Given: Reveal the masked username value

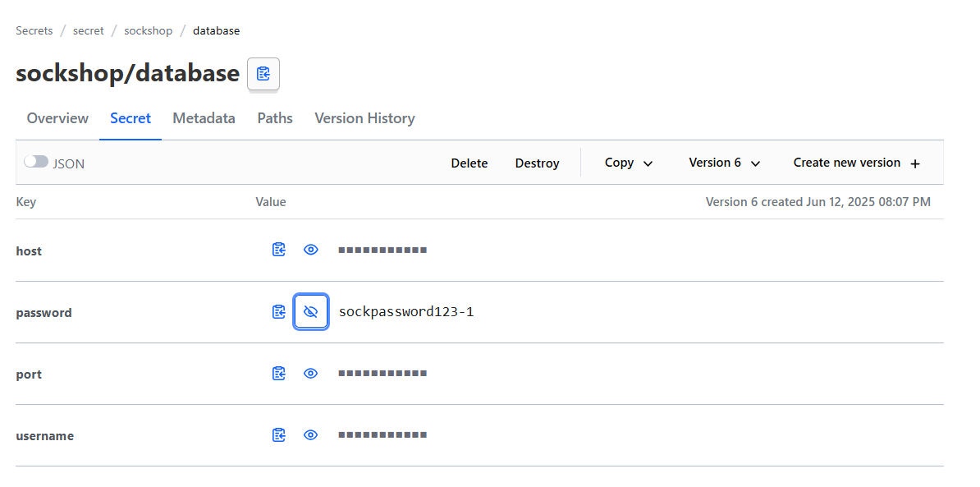Looking at the screenshot, I should pyautogui.click(x=311, y=435).
